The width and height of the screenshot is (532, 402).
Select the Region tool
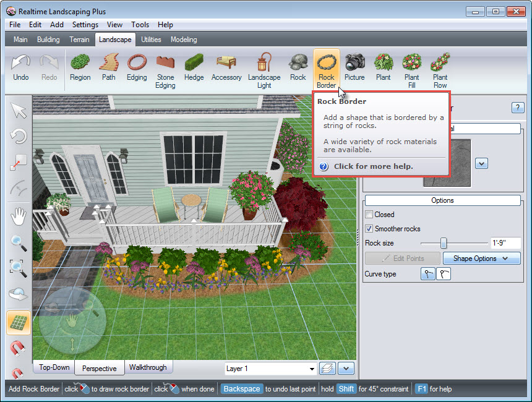pos(80,68)
